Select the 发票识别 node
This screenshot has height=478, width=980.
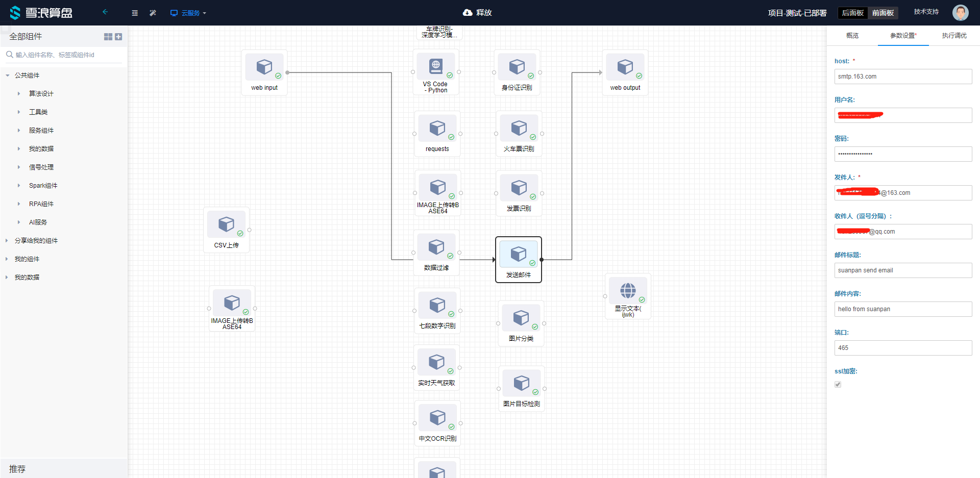(519, 193)
